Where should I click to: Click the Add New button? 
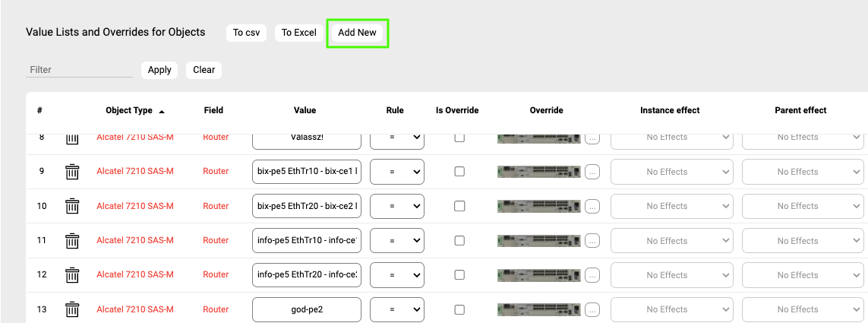point(357,33)
